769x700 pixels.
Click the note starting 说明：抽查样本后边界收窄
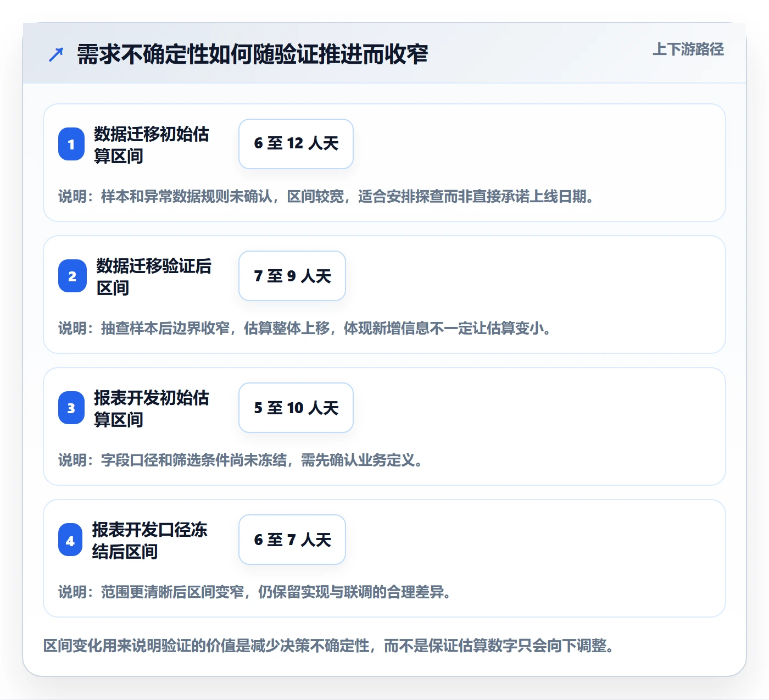tap(305, 328)
